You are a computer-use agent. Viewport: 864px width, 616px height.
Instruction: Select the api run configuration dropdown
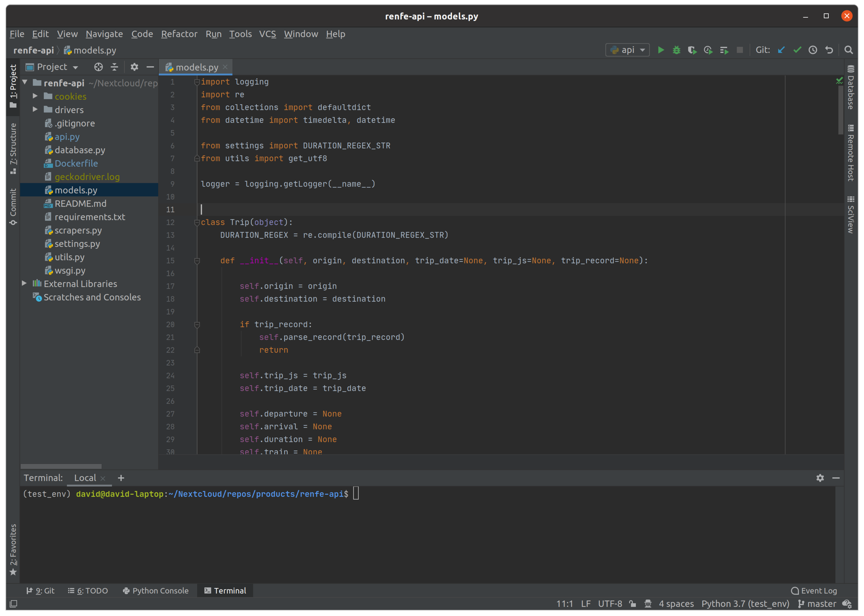[x=626, y=50]
